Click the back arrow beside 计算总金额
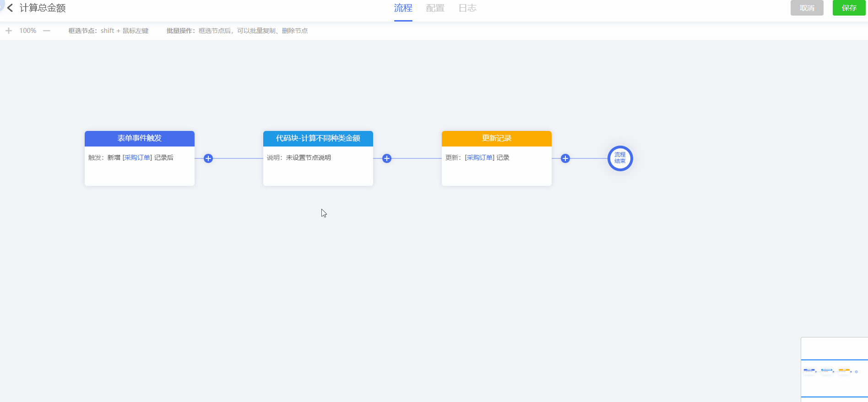 click(10, 8)
